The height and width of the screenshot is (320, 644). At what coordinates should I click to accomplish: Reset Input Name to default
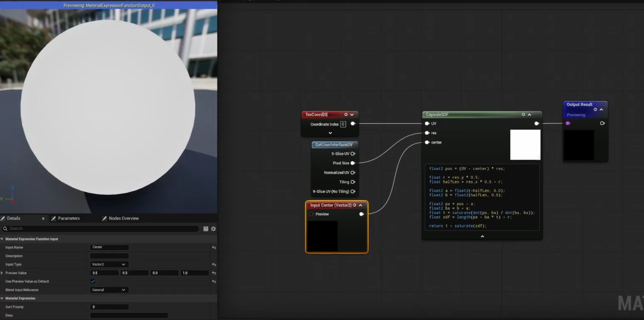[x=214, y=248]
